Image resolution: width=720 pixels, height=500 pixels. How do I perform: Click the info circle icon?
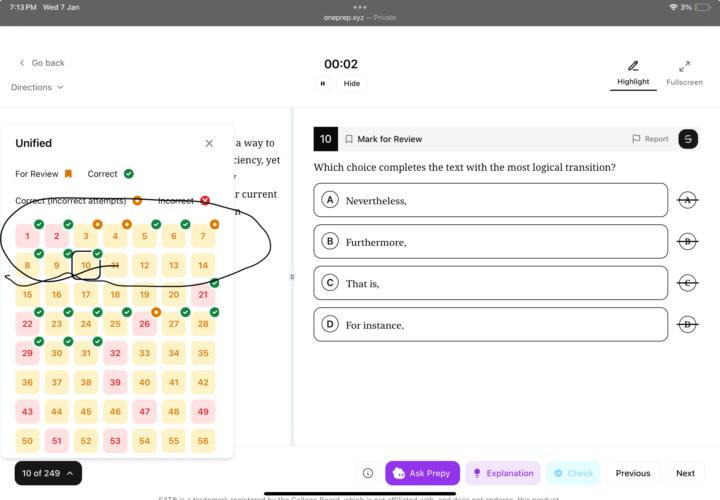click(368, 473)
